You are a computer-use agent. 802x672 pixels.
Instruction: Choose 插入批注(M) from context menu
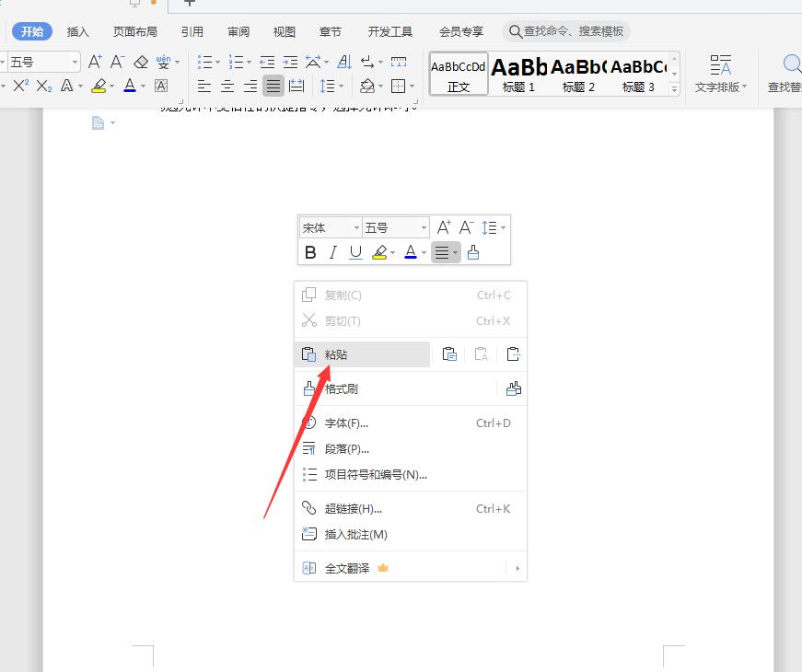click(410, 535)
